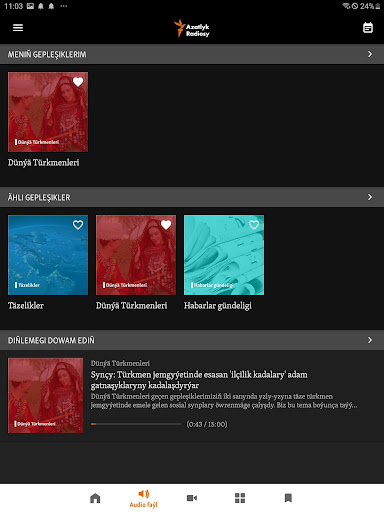The image size is (384, 512).
Task: Open the MENIŇ GEPLEŞIKLERIM header
Action: pos(192,54)
